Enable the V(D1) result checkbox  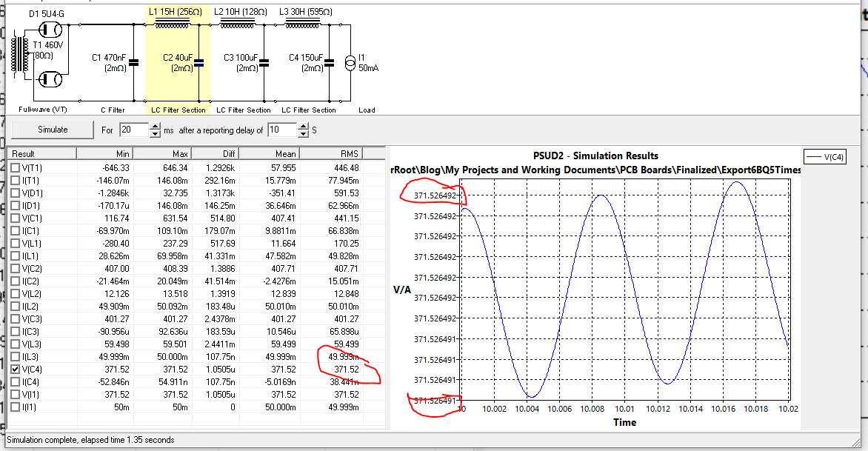[15, 193]
